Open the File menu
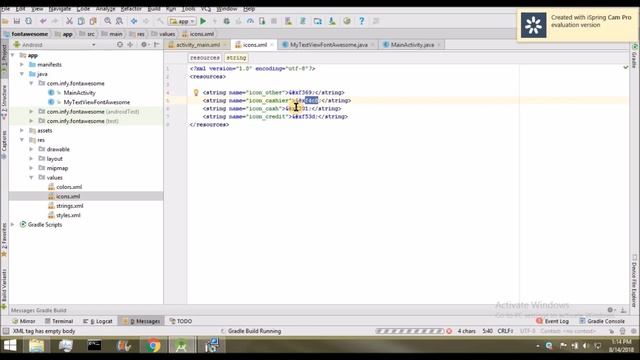Viewport: 640px width, 360px height. [x=6, y=9]
